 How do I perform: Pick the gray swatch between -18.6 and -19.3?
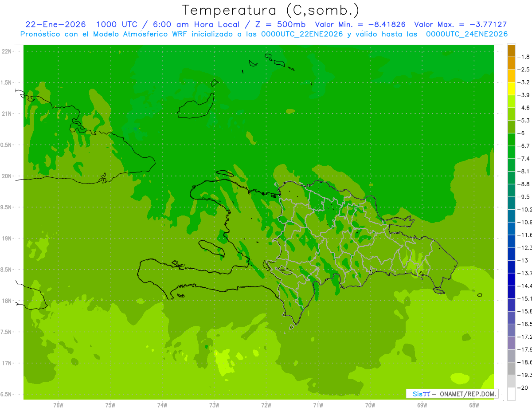pos(511,368)
